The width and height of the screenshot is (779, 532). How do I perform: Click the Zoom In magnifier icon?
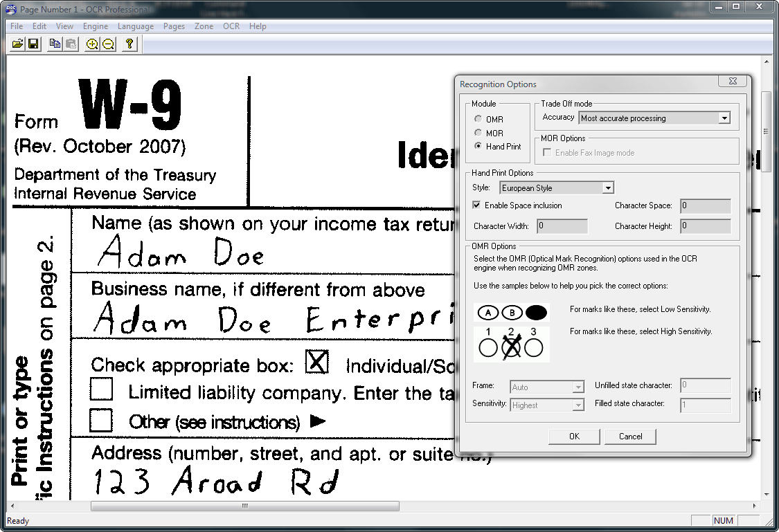click(92, 44)
